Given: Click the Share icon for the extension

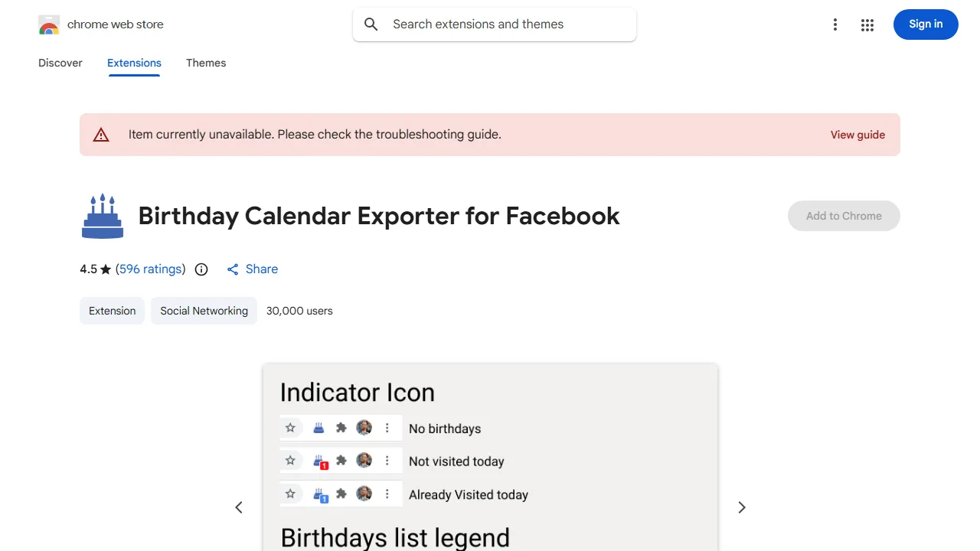Looking at the screenshot, I should coord(233,269).
